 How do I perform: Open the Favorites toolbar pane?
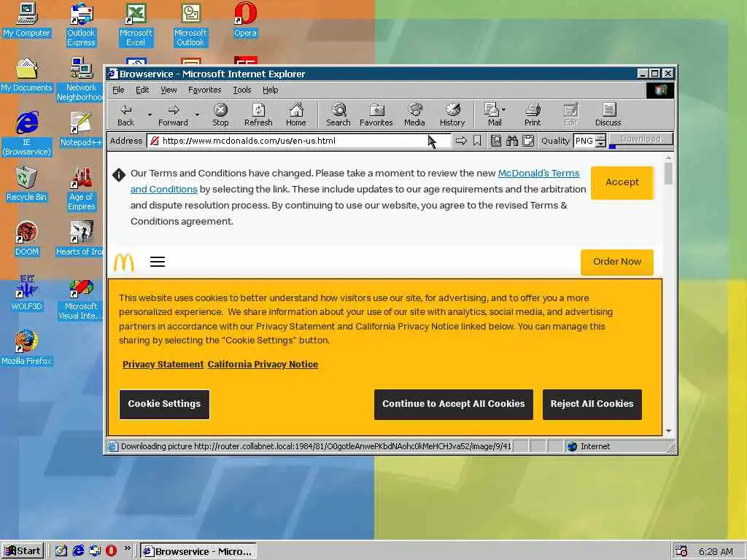coord(376,114)
